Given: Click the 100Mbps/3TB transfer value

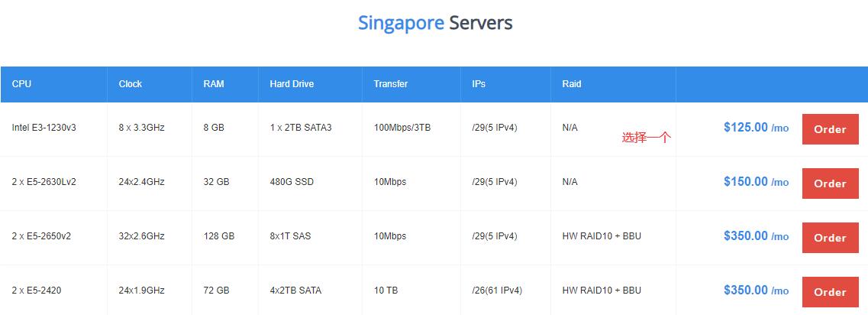Looking at the screenshot, I should tap(402, 128).
